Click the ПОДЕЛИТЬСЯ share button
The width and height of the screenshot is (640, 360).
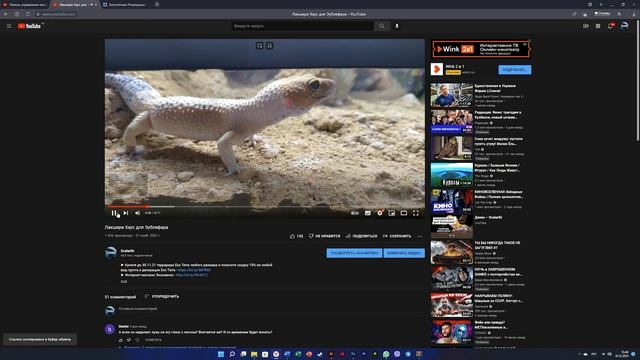click(x=361, y=236)
